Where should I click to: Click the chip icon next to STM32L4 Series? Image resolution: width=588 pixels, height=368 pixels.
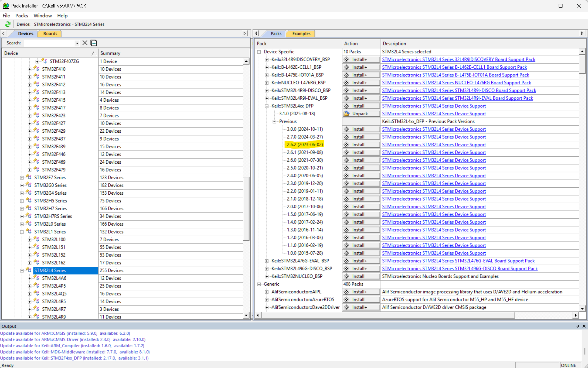pyautogui.click(x=29, y=270)
